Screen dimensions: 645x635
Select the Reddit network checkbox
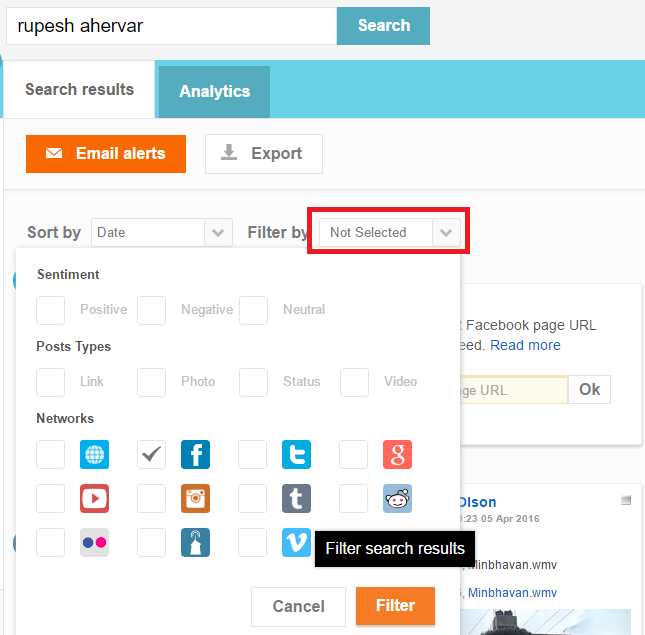(x=353, y=498)
